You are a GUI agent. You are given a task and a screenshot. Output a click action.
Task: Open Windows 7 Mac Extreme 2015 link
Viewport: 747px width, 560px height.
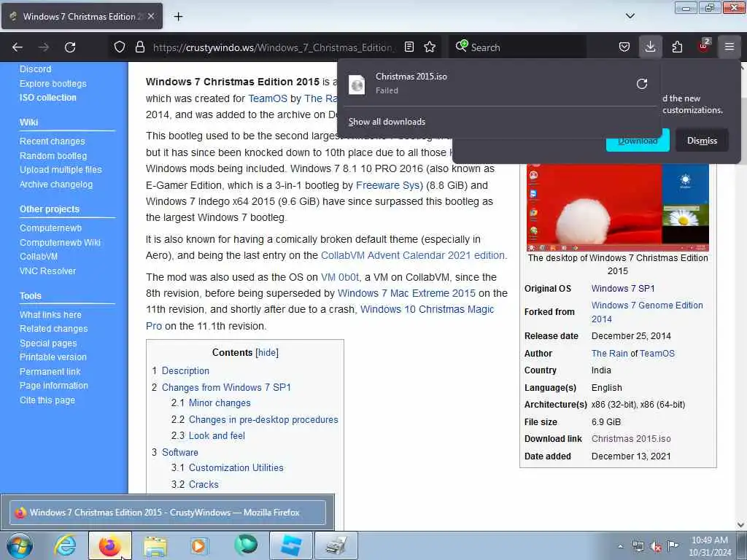click(406, 293)
